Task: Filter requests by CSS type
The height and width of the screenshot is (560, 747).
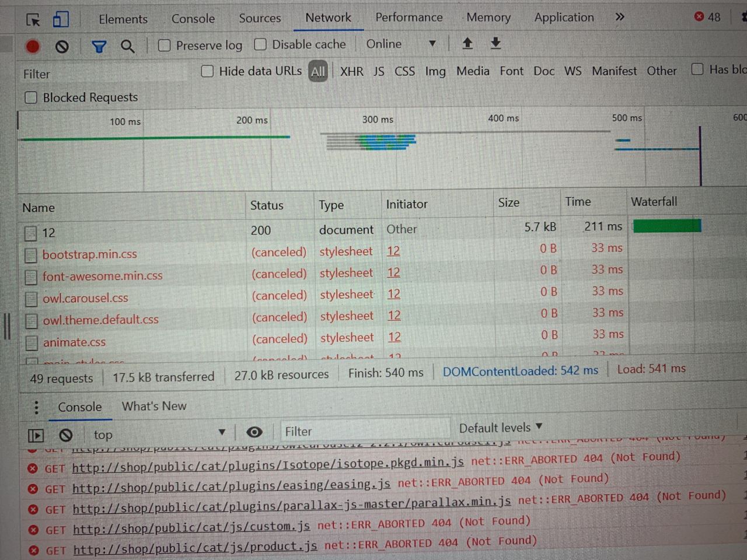Action: click(x=404, y=71)
